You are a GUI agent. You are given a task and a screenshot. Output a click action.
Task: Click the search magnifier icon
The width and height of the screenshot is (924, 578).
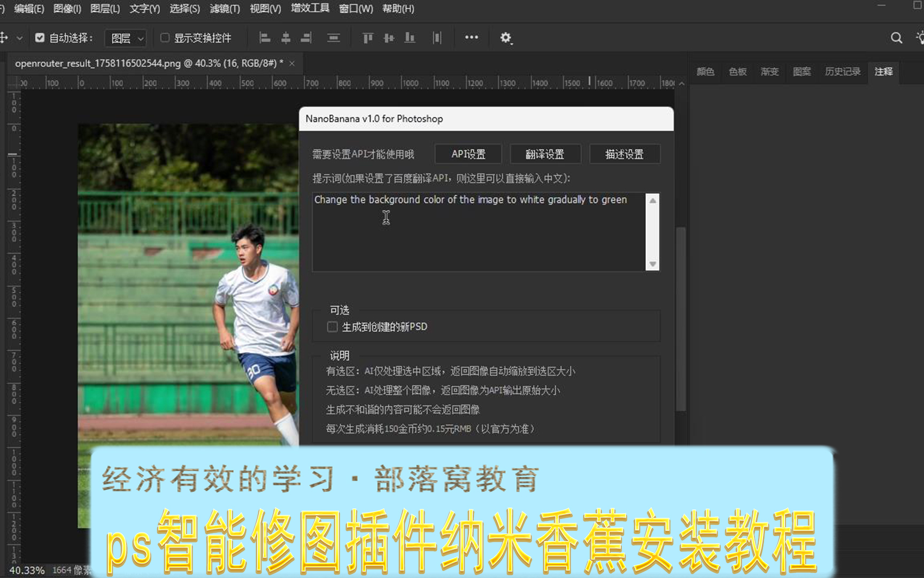point(896,38)
